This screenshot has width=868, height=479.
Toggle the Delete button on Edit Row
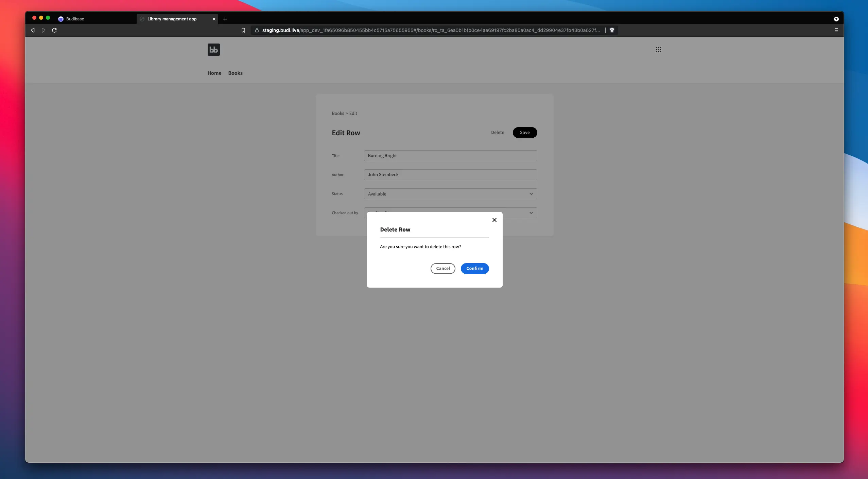pos(497,132)
